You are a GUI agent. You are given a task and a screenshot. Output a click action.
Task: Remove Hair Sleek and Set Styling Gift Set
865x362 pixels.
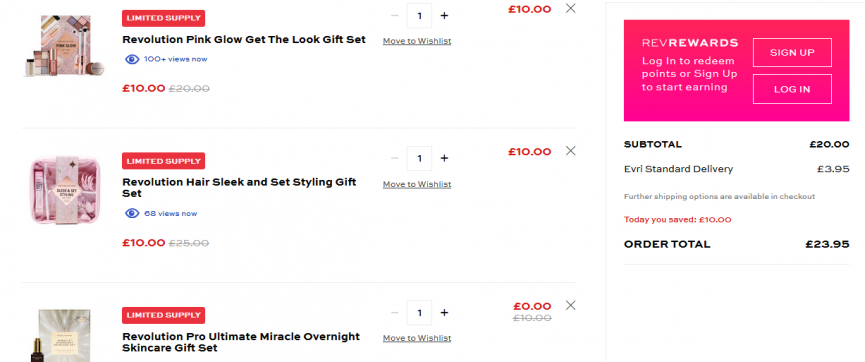click(x=570, y=151)
